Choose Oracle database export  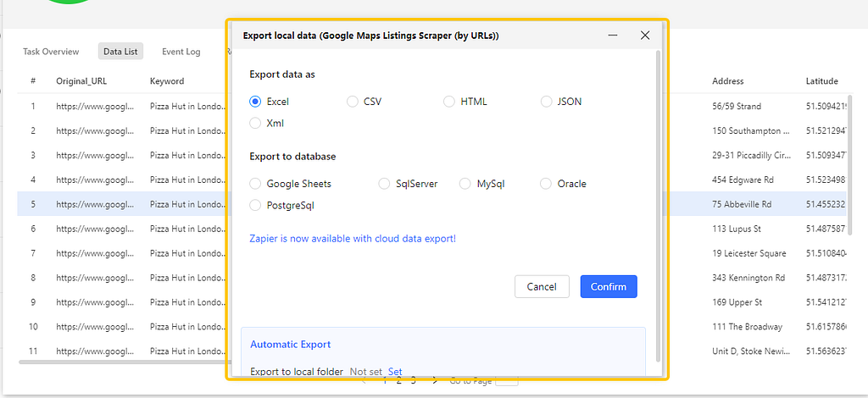[x=547, y=184]
